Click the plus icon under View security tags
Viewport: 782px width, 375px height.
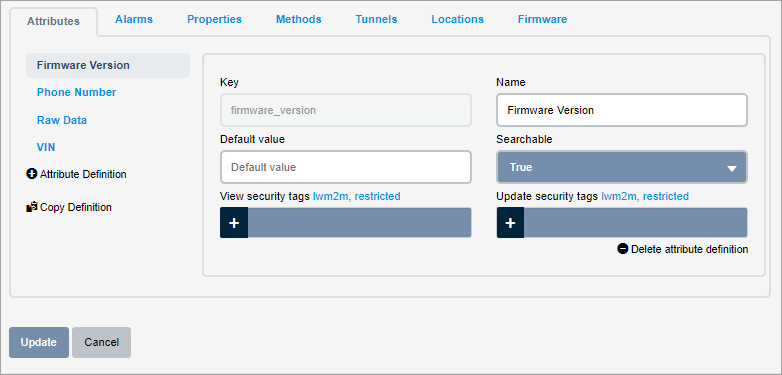(234, 222)
